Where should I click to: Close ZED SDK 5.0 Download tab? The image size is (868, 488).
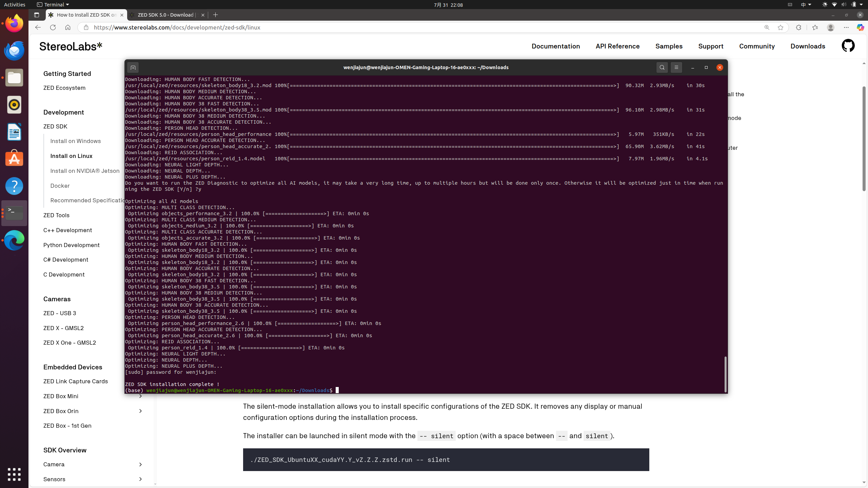pos(203,15)
